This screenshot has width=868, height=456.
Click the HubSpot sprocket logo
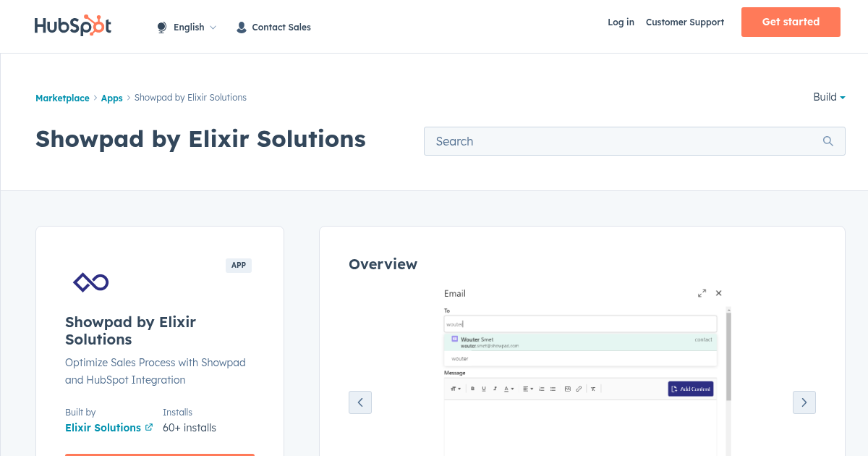(x=73, y=25)
